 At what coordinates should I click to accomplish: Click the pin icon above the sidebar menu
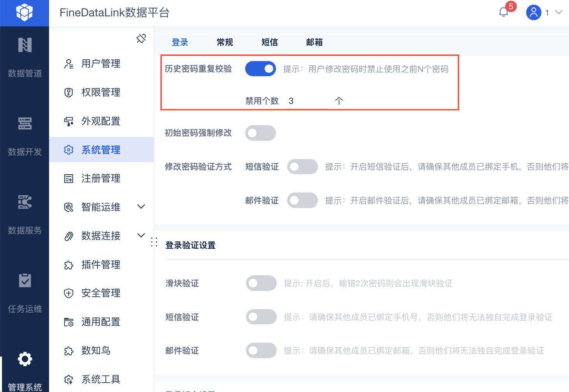pyautogui.click(x=141, y=38)
